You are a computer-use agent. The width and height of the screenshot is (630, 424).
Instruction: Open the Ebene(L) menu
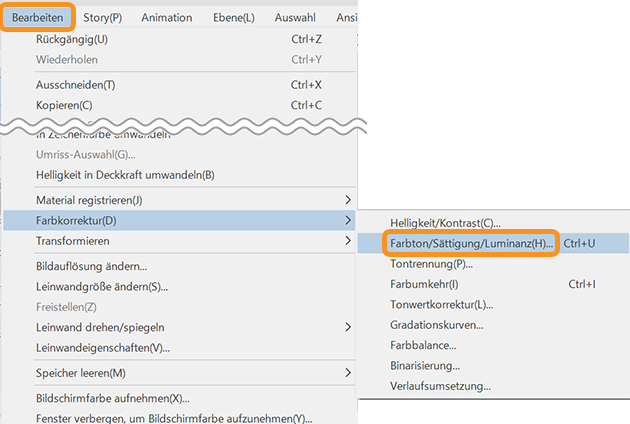235,17
